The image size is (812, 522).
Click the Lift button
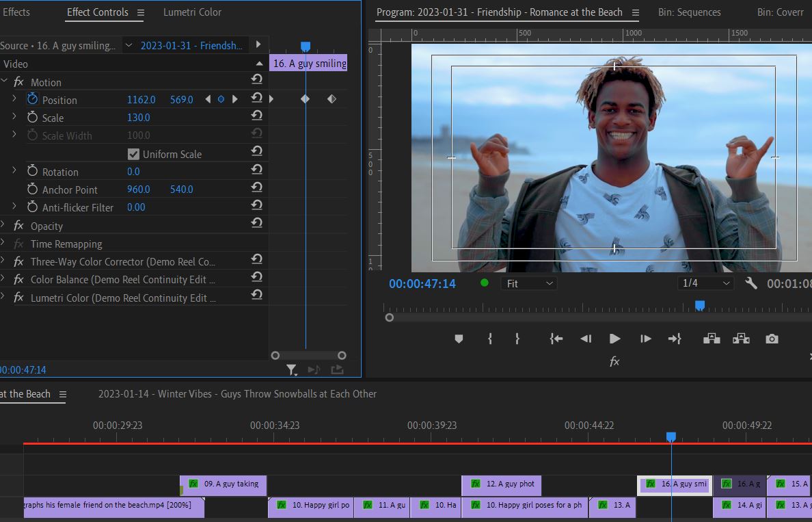(712, 339)
